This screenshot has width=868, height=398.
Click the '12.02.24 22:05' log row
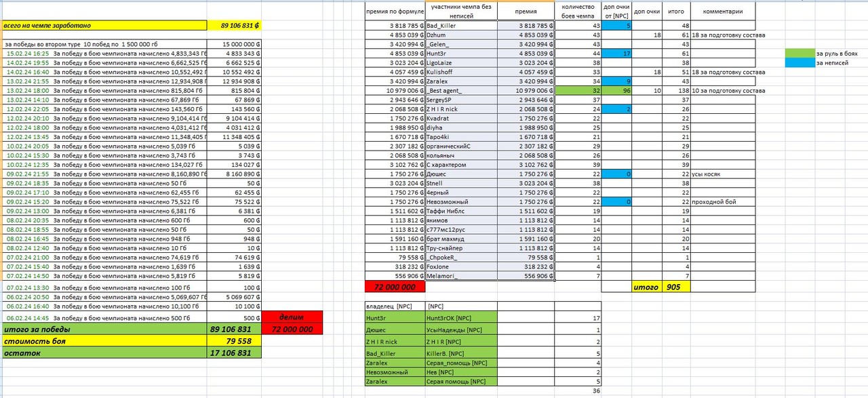pos(104,108)
